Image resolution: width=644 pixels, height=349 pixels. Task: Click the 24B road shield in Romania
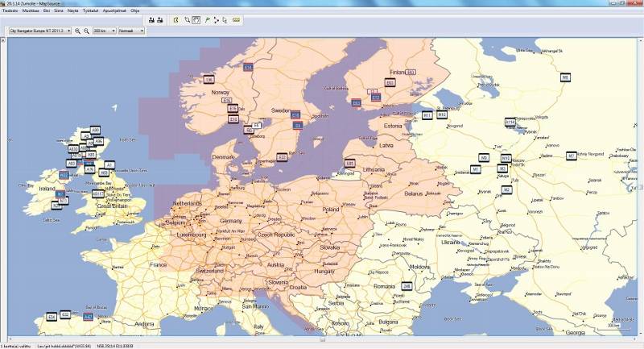[x=407, y=285]
